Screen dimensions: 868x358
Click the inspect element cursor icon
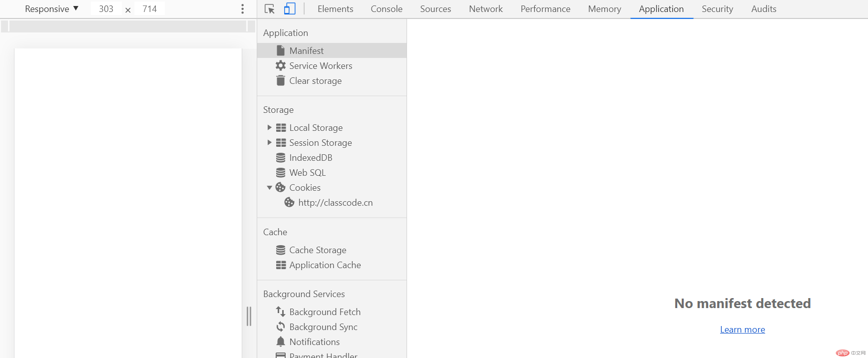tap(270, 9)
